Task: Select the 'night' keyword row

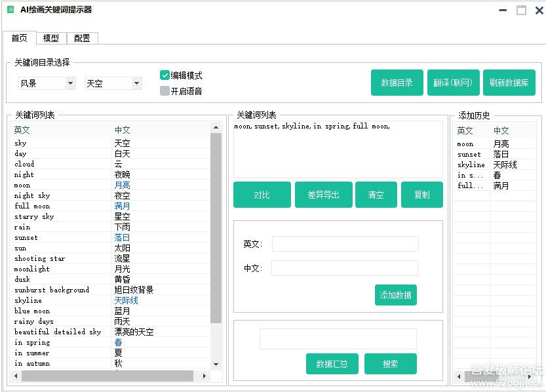Action: click(111, 174)
